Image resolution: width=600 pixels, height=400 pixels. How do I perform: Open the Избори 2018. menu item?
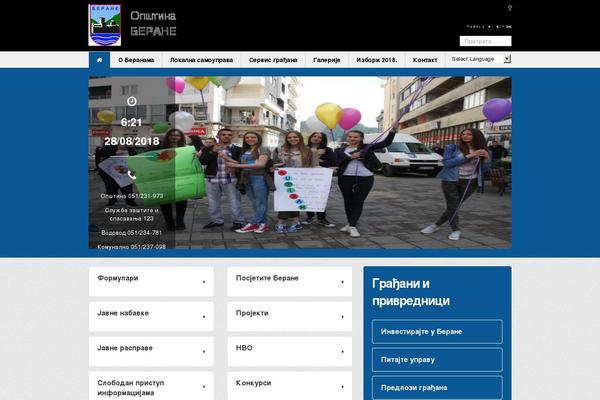377,60
